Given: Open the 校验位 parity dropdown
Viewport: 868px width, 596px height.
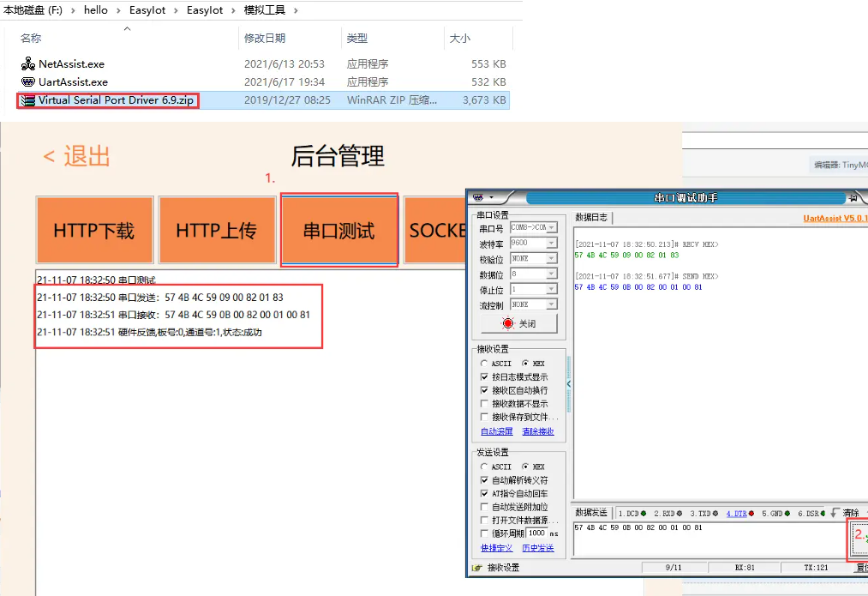Looking at the screenshot, I should tap(552, 258).
